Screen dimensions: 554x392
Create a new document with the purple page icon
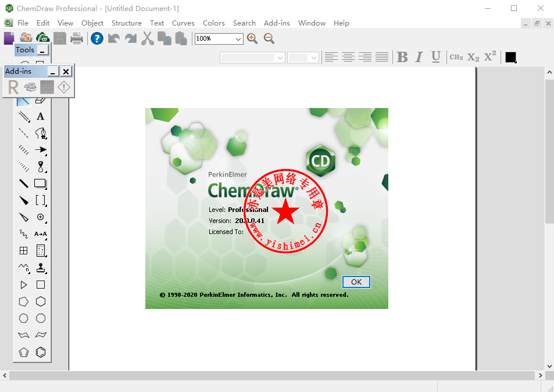tap(9, 38)
